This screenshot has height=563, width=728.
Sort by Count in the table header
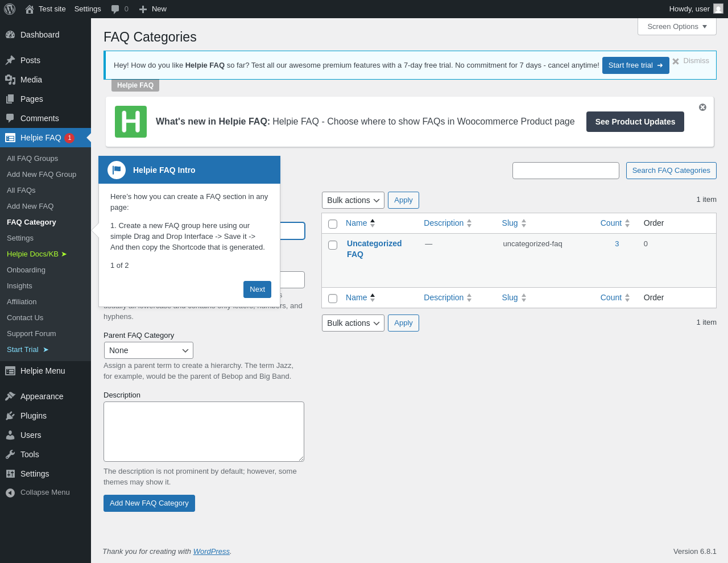coord(615,223)
